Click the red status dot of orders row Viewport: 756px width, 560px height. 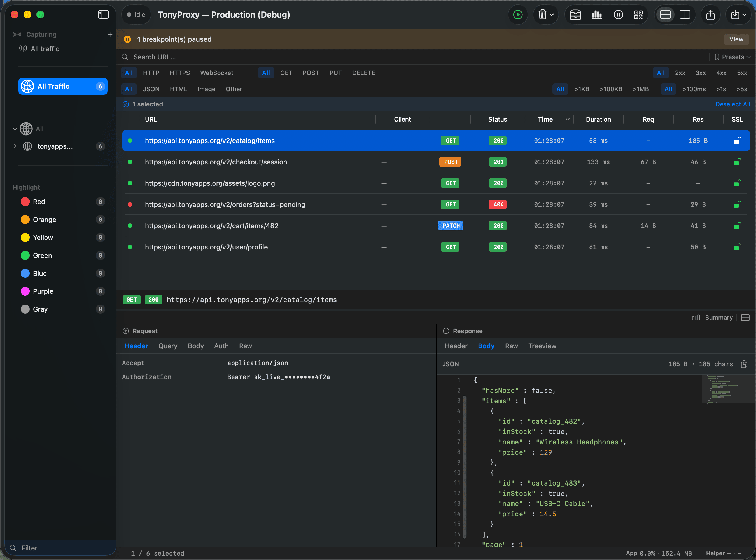click(x=130, y=204)
